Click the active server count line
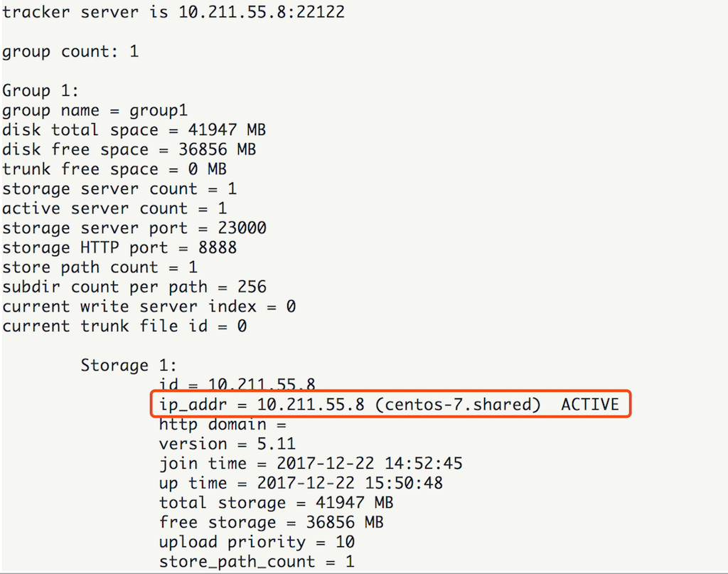The height and width of the screenshot is (574, 728). click(x=114, y=208)
